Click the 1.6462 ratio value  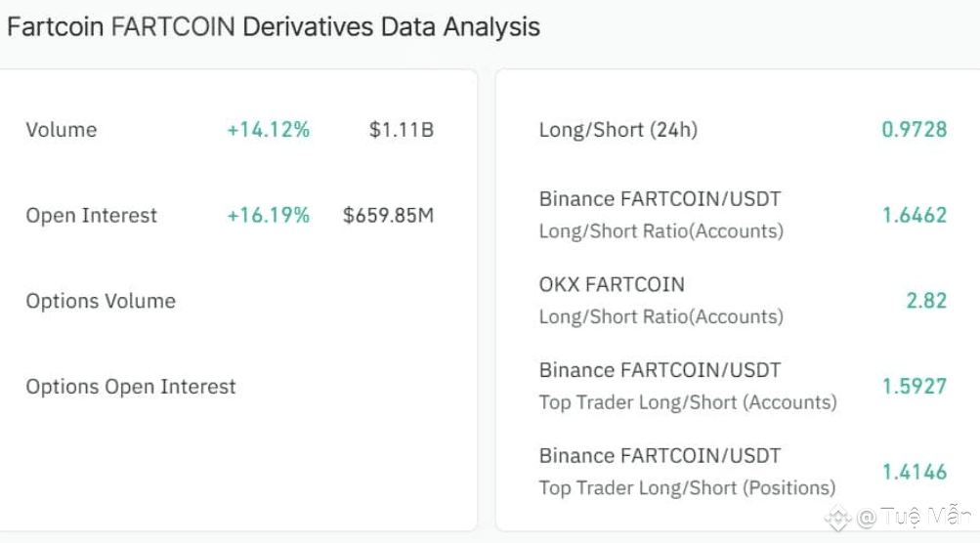(x=915, y=215)
